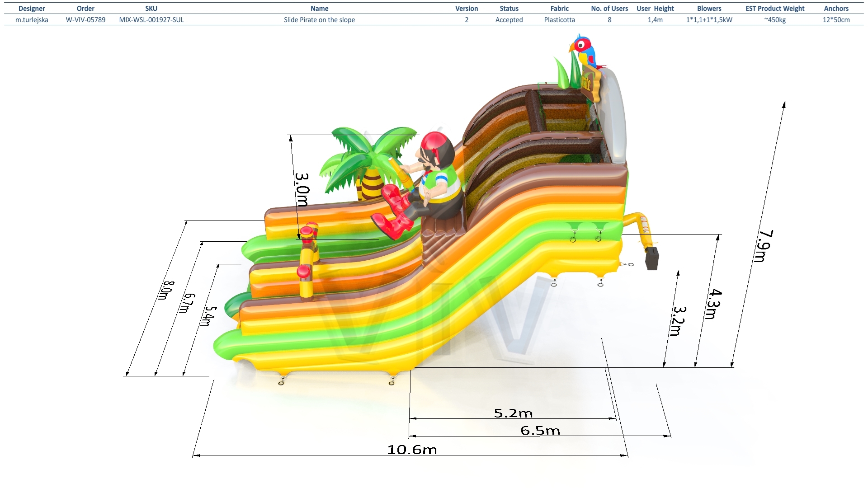Select anchors value 12*50cm
The width and height of the screenshot is (868, 488).
(x=836, y=20)
